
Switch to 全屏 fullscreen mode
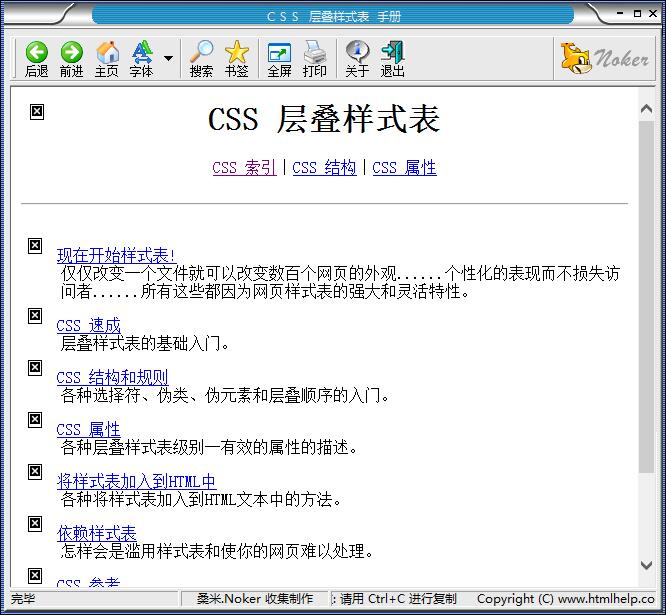pyautogui.click(x=279, y=59)
